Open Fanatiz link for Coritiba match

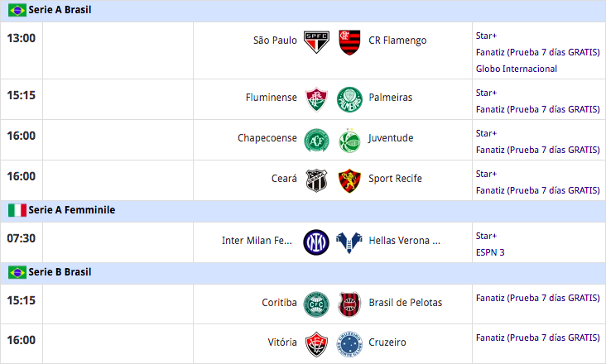click(x=537, y=298)
